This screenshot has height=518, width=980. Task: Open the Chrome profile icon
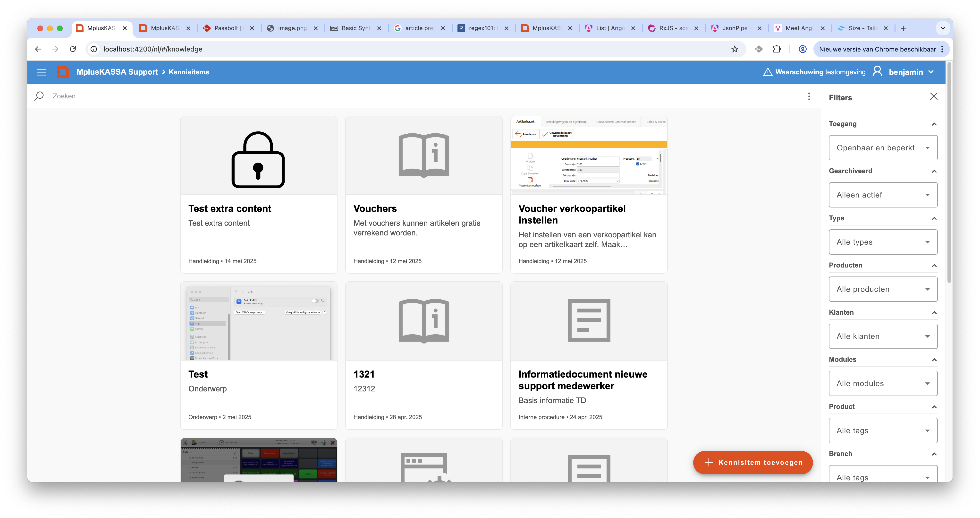803,49
